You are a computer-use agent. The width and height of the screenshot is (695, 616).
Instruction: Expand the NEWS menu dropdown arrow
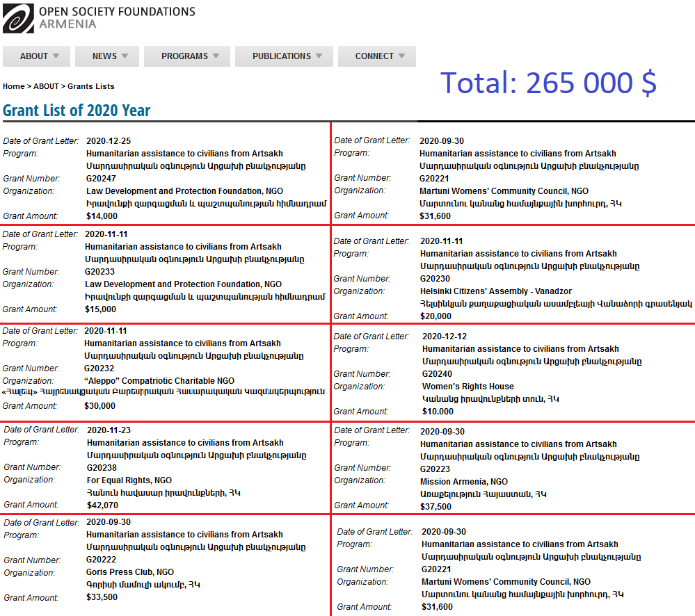[125, 56]
